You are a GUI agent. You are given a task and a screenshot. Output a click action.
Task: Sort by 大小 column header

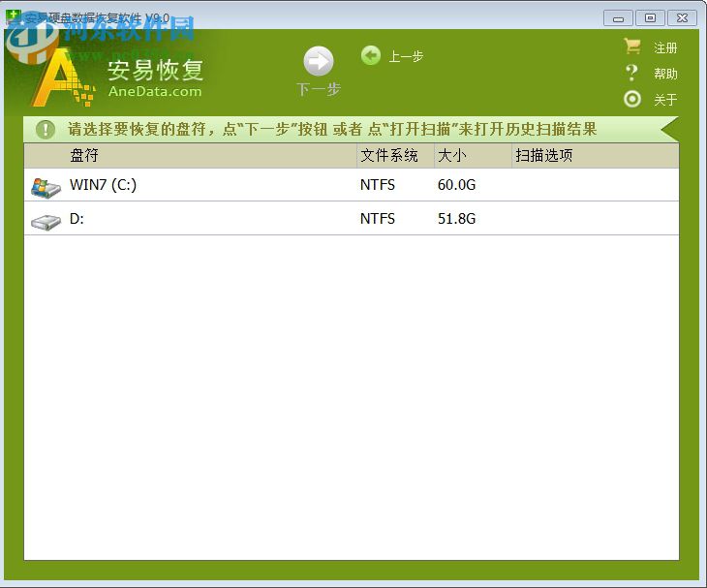[x=473, y=156]
